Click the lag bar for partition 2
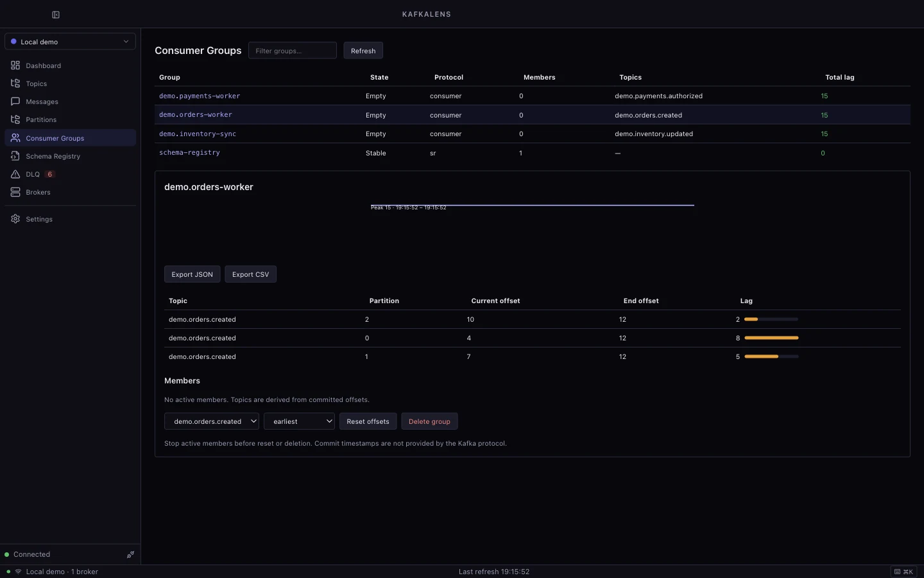Screen dimensions: 924x578 pyautogui.click(x=771, y=319)
